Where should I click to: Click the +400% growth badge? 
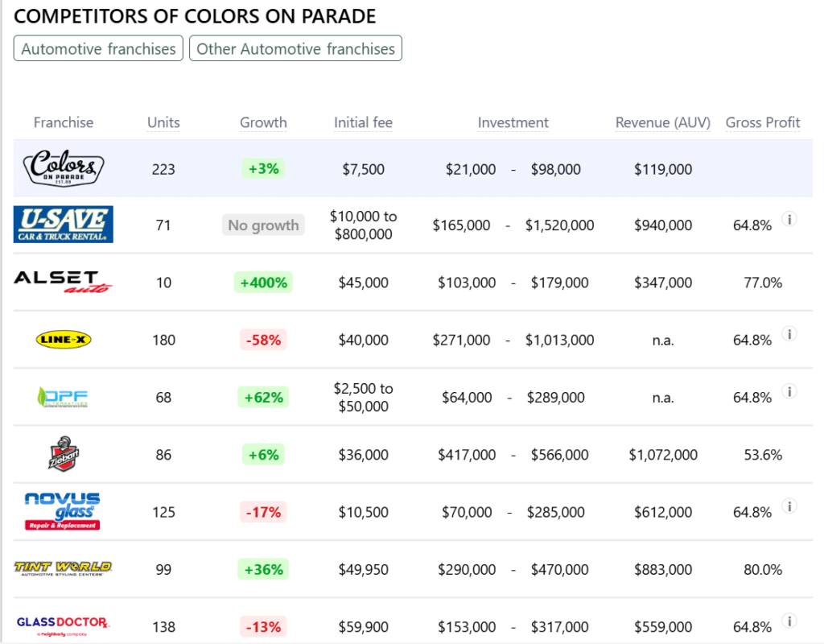[x=263, y=283]
